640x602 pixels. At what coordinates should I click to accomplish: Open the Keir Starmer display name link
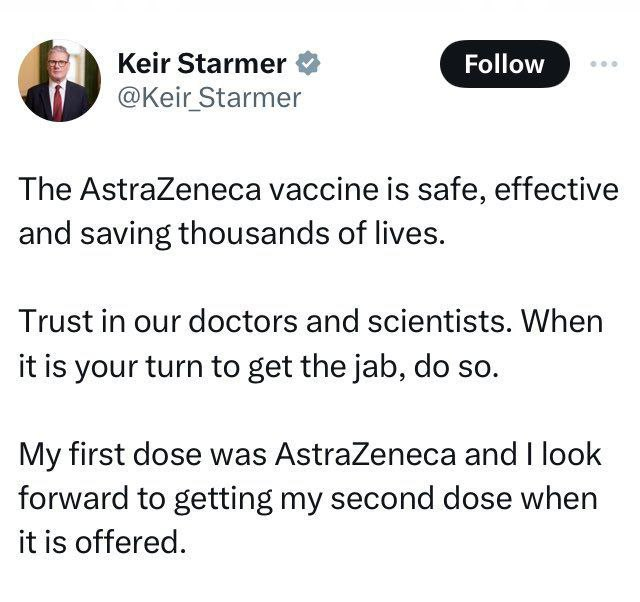pyautogui.click(x=201, y=65)
